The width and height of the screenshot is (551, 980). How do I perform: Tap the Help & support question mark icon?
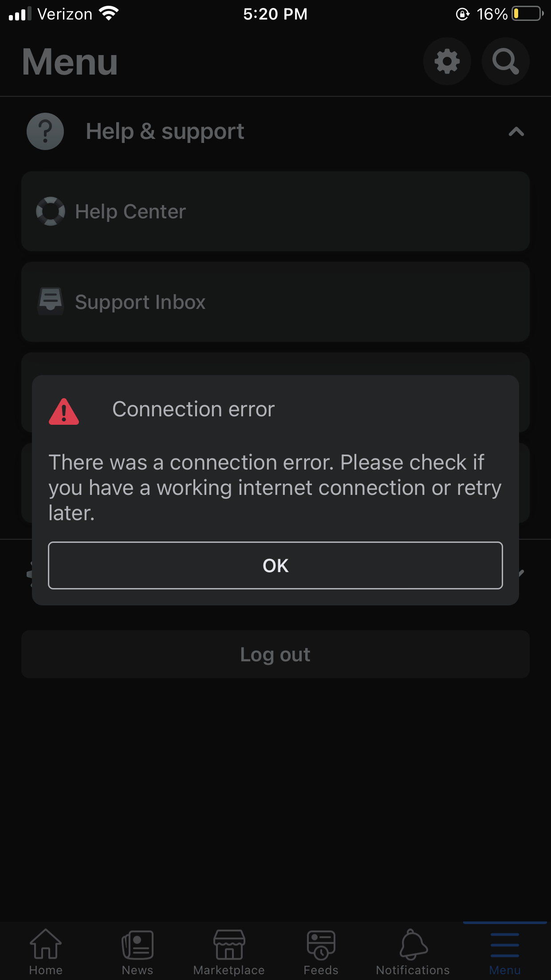click(x=45, y=131)
